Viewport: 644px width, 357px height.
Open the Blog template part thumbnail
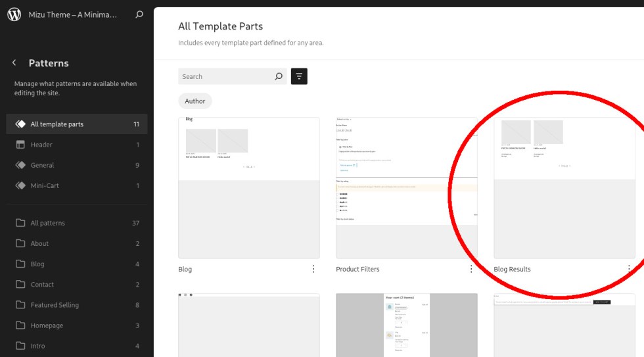248,187
